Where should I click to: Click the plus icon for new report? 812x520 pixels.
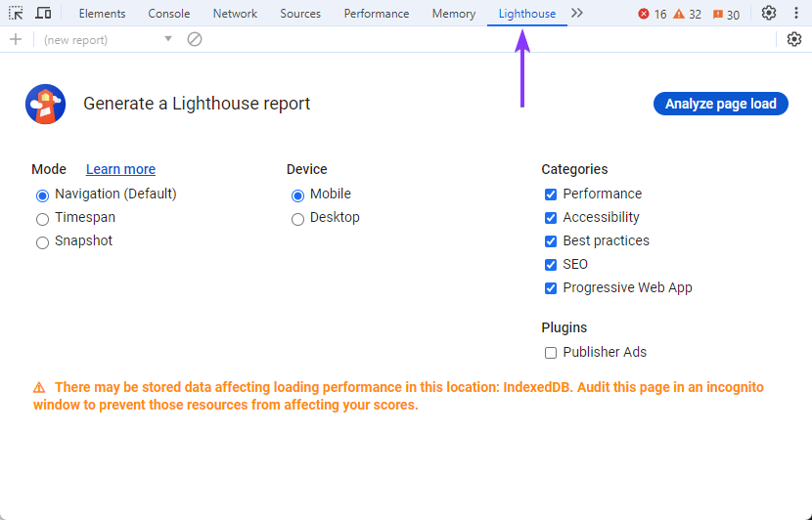(15, 39)
